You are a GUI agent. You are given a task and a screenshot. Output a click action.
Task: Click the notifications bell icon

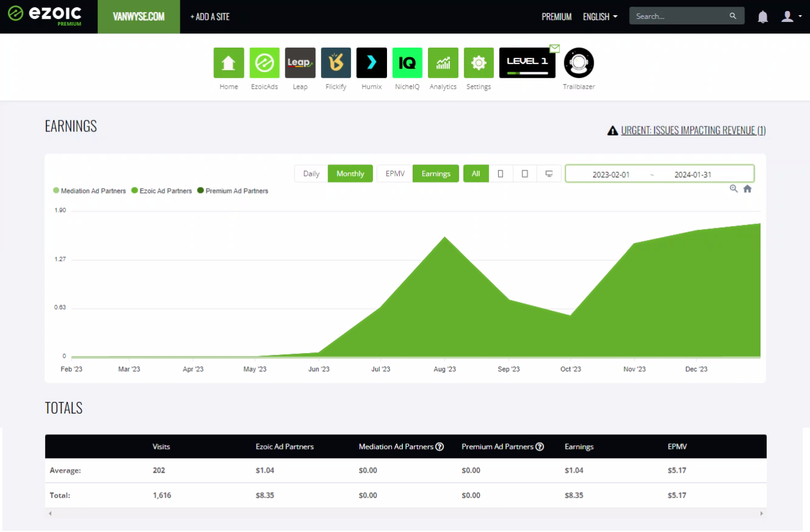click(763, 17)
